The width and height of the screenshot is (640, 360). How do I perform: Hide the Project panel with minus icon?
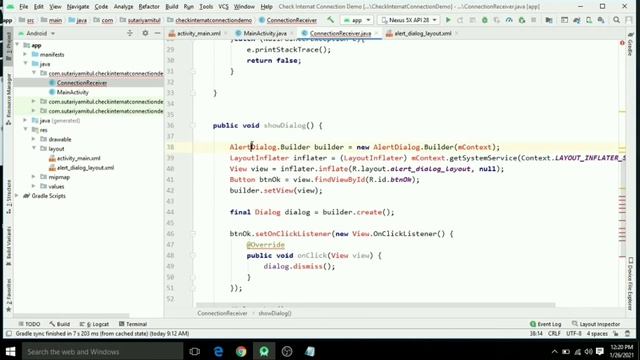[158, 33]
